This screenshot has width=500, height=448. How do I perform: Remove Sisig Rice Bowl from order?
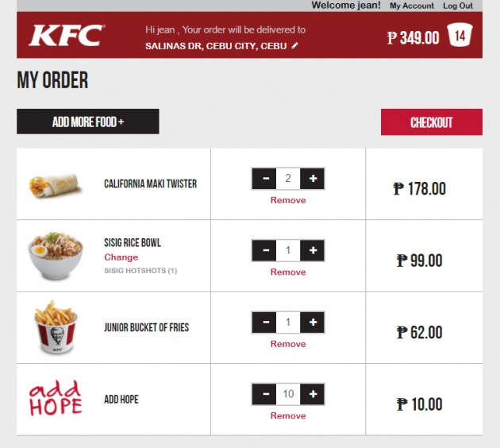tap(288, 272)
